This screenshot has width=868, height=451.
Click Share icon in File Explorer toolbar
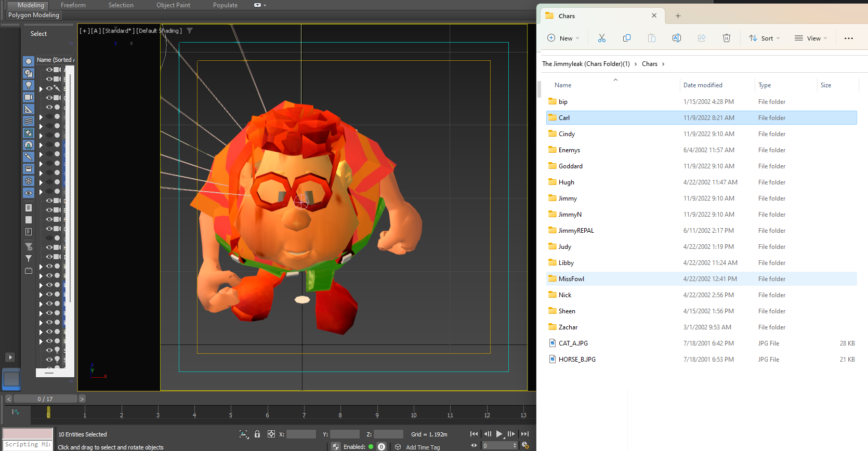click(x=702, y=38)
